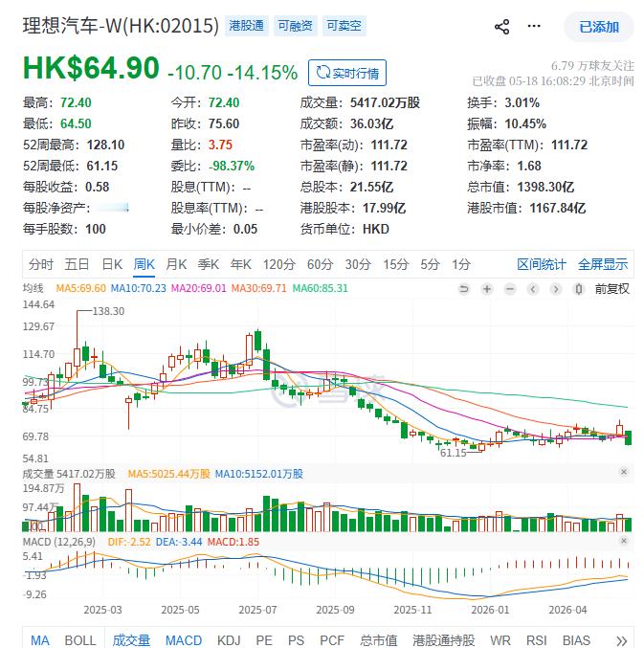The height and width of the screenshot is (648, 644).
Task: Click the blurred 每股净资产 value
Action: coord(113,208)
